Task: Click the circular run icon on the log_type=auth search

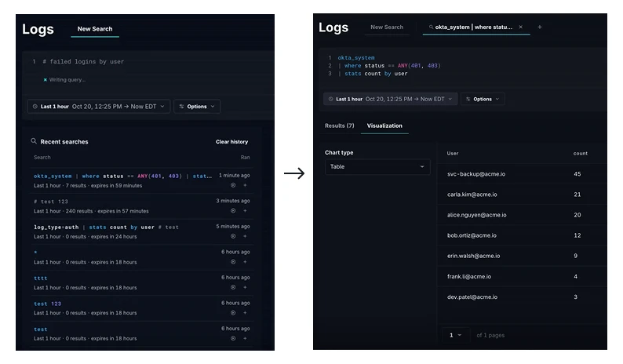Action: (233, 236)
